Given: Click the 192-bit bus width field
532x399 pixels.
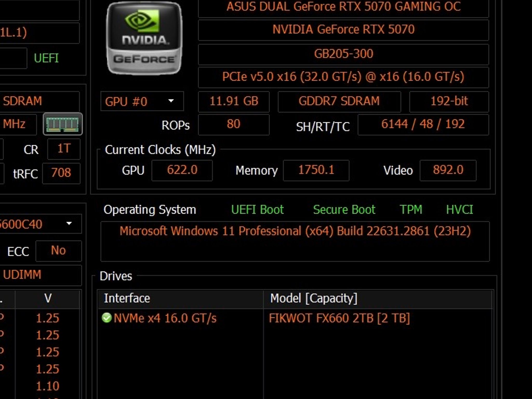Looking at the screenshot, I should (x=449, y=102).
